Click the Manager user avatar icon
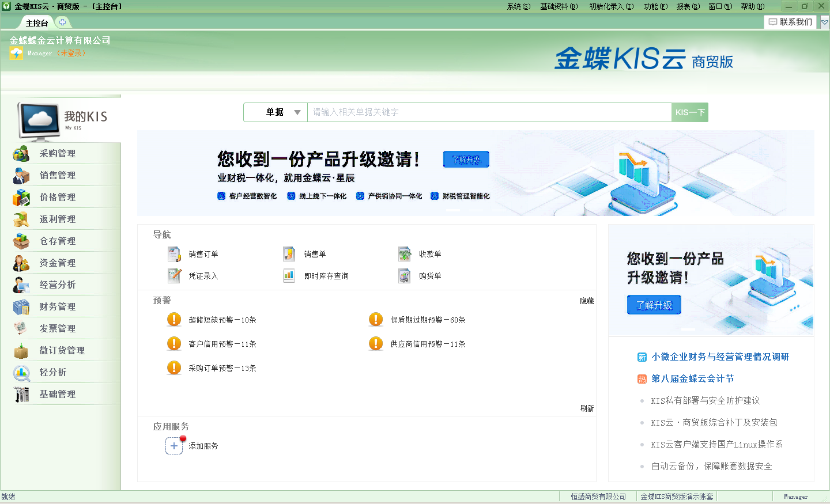The height and width of the screenshot is (504, 830). (x=16, y=53)
